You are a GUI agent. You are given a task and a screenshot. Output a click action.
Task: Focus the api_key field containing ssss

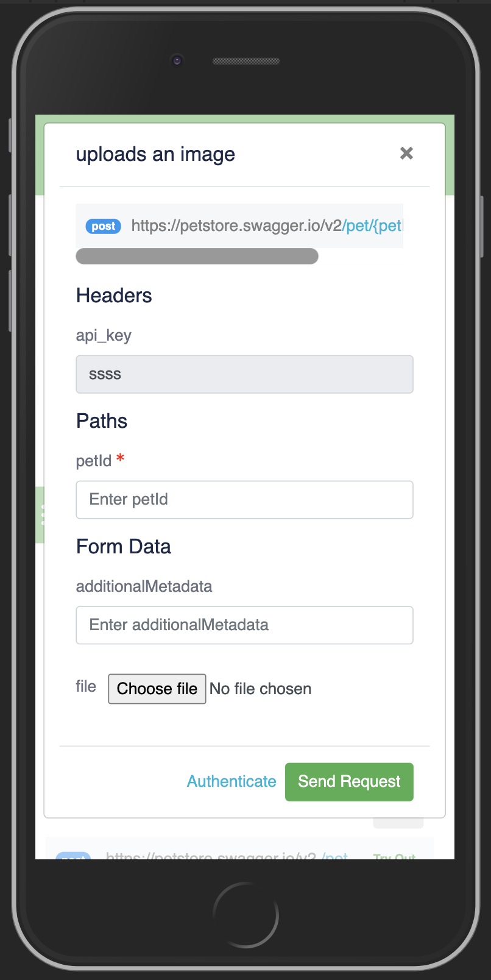point(244,374)
